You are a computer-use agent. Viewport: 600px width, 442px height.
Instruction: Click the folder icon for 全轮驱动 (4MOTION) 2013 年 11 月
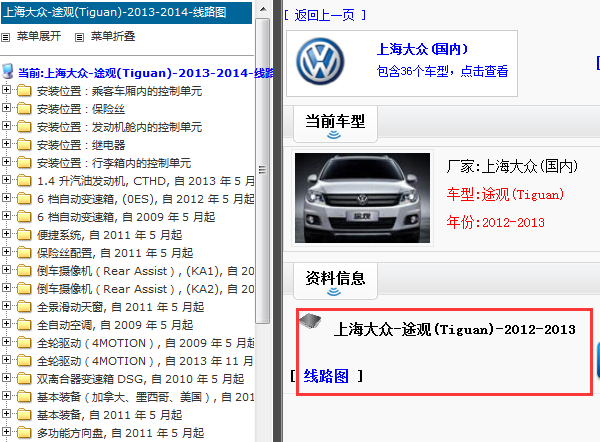24,361
